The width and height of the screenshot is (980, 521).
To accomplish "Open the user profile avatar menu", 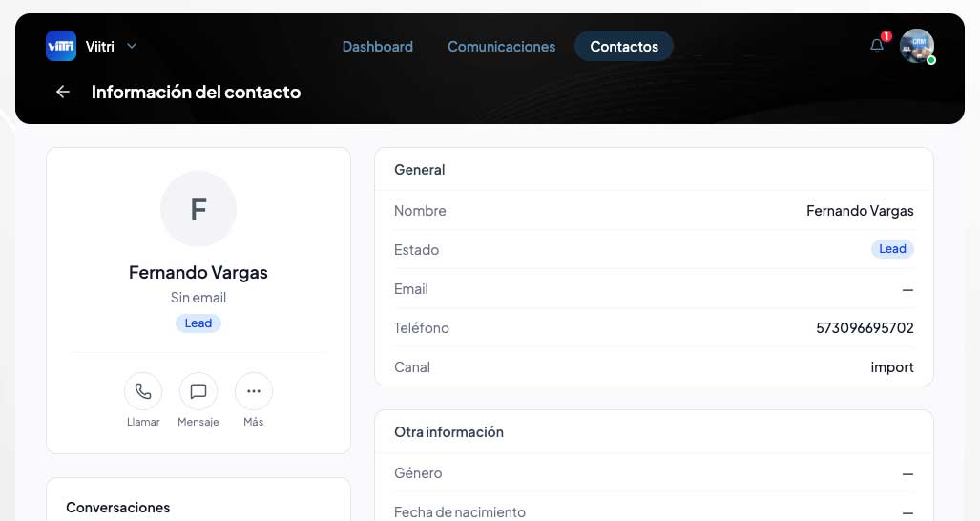I will click(917, 46).
